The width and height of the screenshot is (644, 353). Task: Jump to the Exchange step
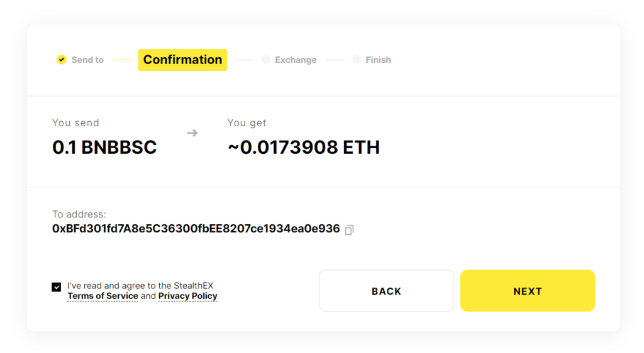[x=296, y=60]
